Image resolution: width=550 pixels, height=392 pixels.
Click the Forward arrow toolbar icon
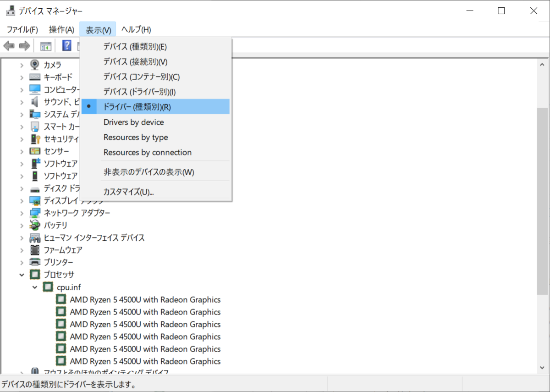tap(24, 46)
